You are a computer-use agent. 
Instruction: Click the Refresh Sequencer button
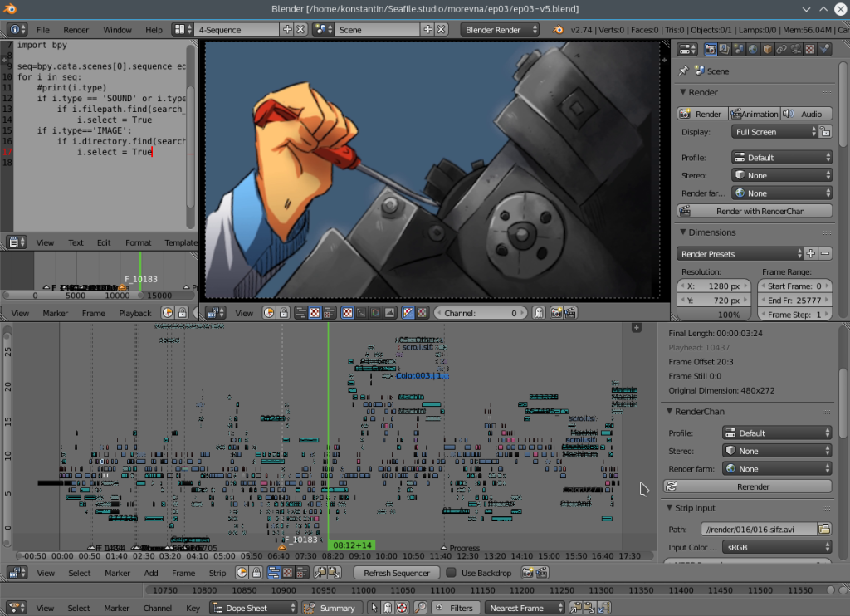point(397,573)
